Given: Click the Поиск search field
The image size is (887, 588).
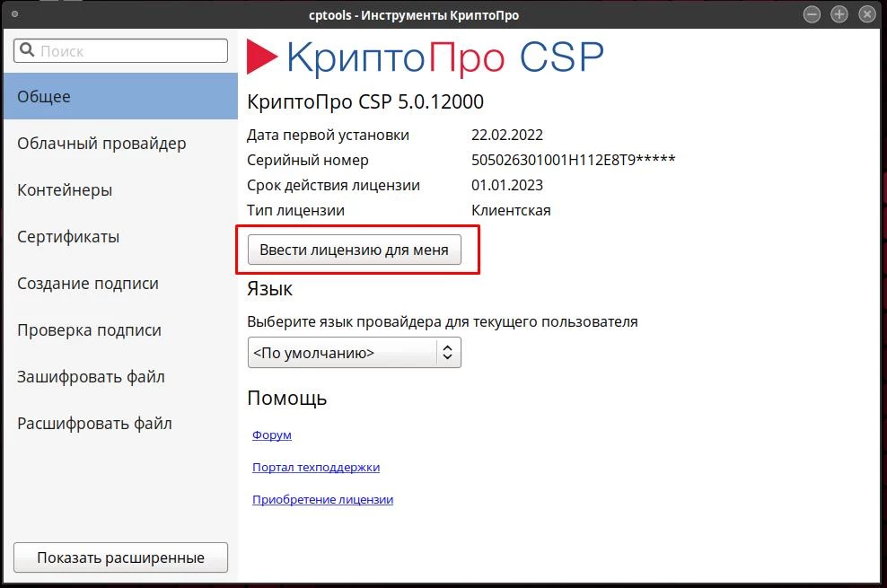Looking at the screenshot, I should pyautogui.click(x=130, y=51).
